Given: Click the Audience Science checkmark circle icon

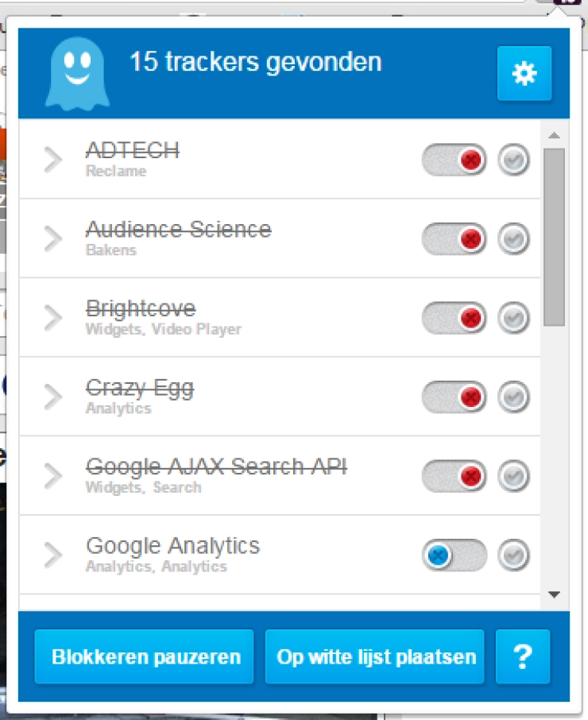Looking at the screenshot, I should [514, 239].
